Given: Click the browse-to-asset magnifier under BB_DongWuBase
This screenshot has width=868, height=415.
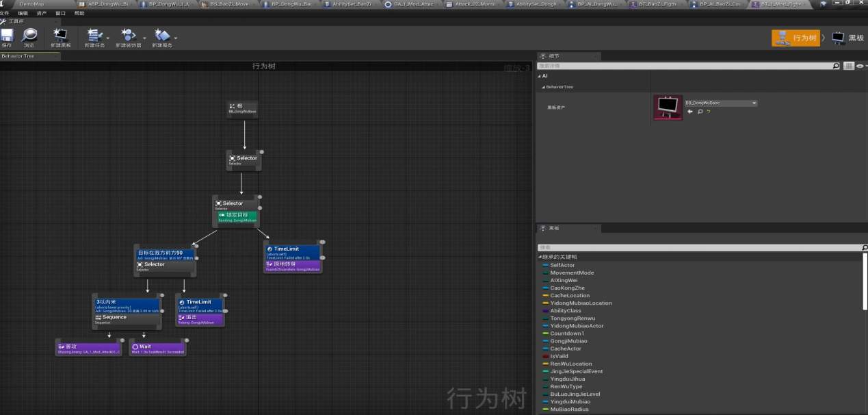Looking at the screenshot, I should (699, 112).
